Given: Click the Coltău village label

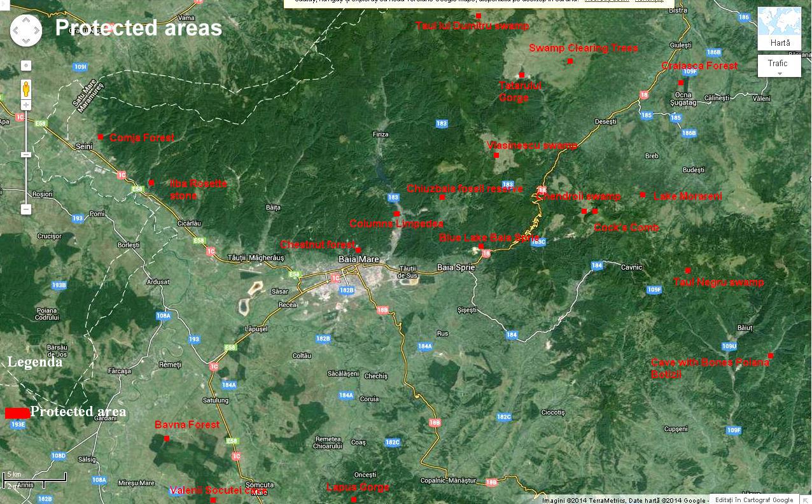Looking at the screenshot, I should click(302, 356).
